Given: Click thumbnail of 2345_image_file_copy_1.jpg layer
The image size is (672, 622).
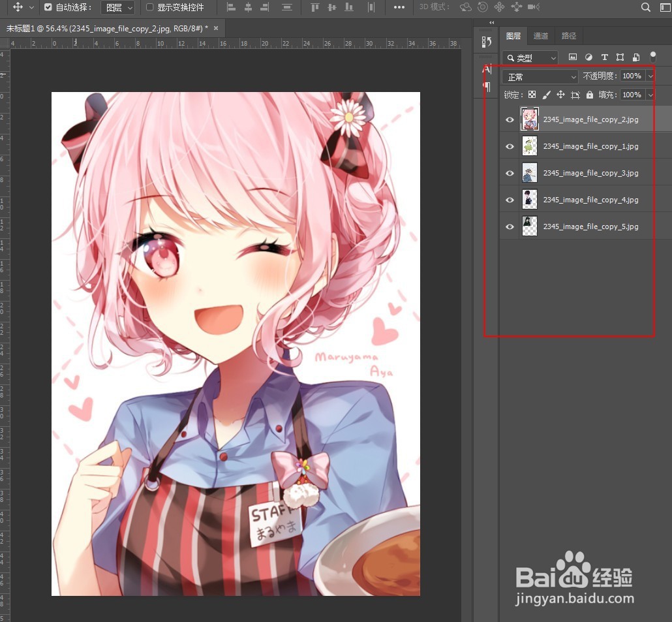Looking at the screenshot, I should coord(529,146).
